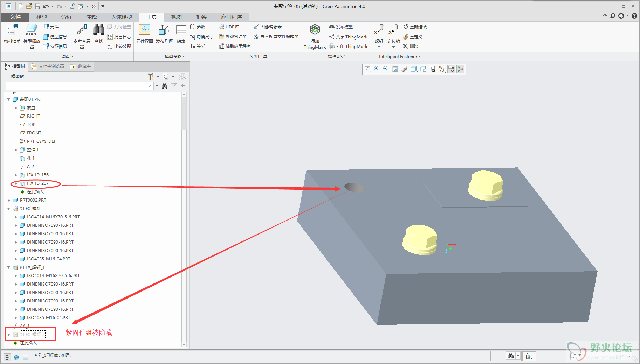Screen dimensions: 640x364
Task: Click the model tree settings hammer icon
Action: coord(151,77)
